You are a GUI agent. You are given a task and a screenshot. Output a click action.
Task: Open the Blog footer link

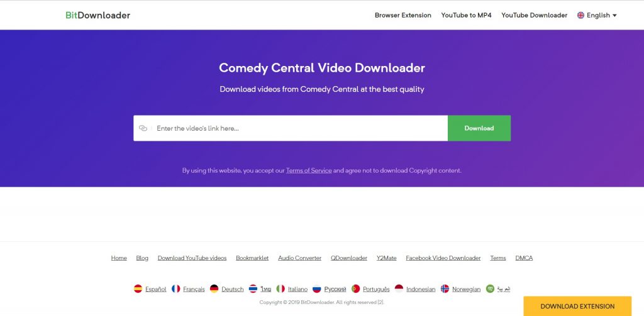point(142,258)
